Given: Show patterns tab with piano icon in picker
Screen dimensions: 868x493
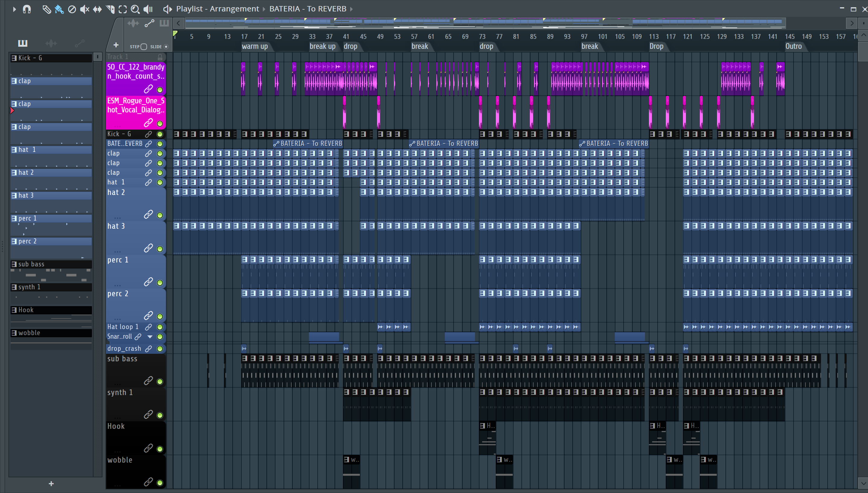Looking at the screenshot, I should click(23, 43).
